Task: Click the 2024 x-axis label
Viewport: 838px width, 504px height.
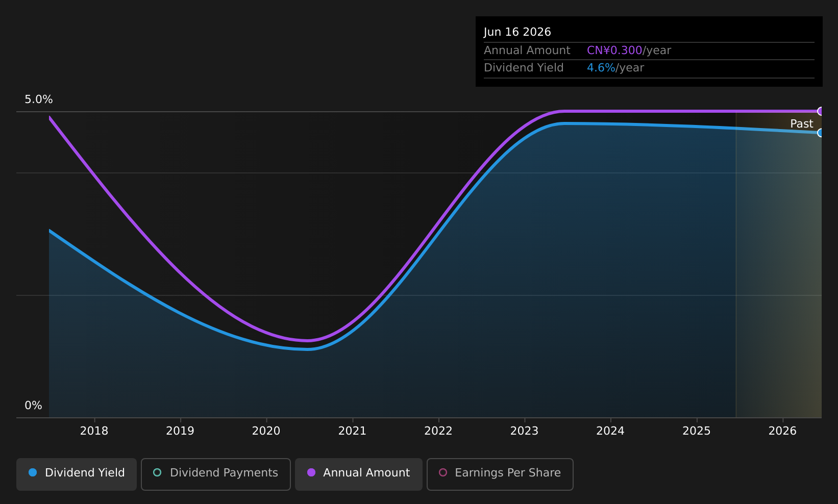Action: pyautogui.click(x=610, y=431)
